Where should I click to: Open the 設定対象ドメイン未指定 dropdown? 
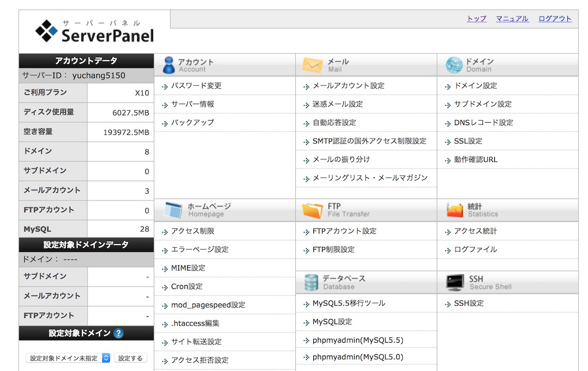(68, 358)
